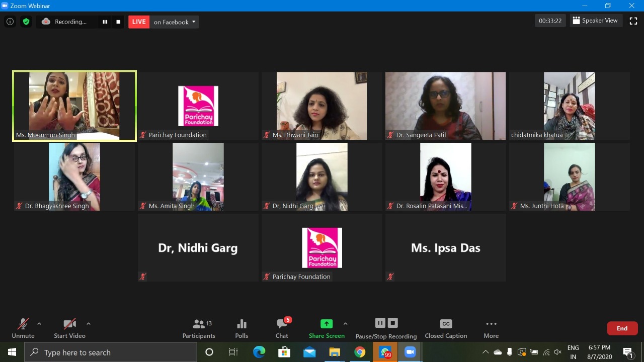644x362 pixels.
Task: Open Microsoft Store from taskbar
Action: click(x=284, y=352)
